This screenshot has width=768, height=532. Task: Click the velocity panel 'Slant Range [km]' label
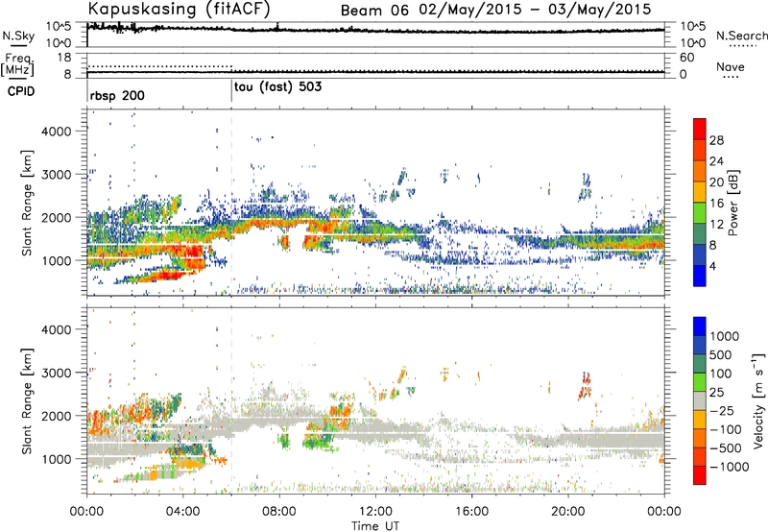27,401
